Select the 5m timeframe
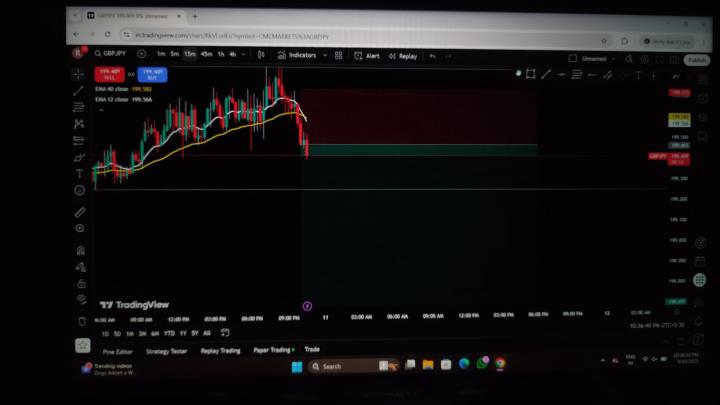 [x=174, y=54]
